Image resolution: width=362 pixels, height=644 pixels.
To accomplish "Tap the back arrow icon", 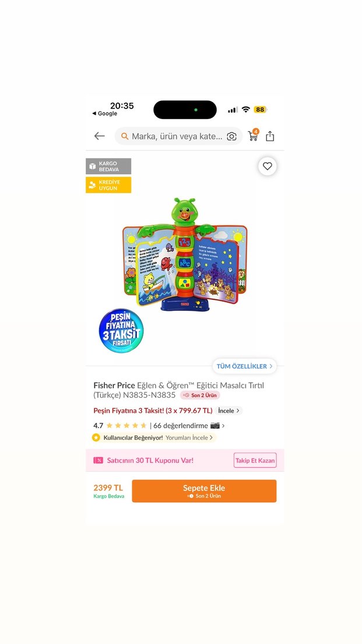I will pyautogui.click(x=99, y=136).
